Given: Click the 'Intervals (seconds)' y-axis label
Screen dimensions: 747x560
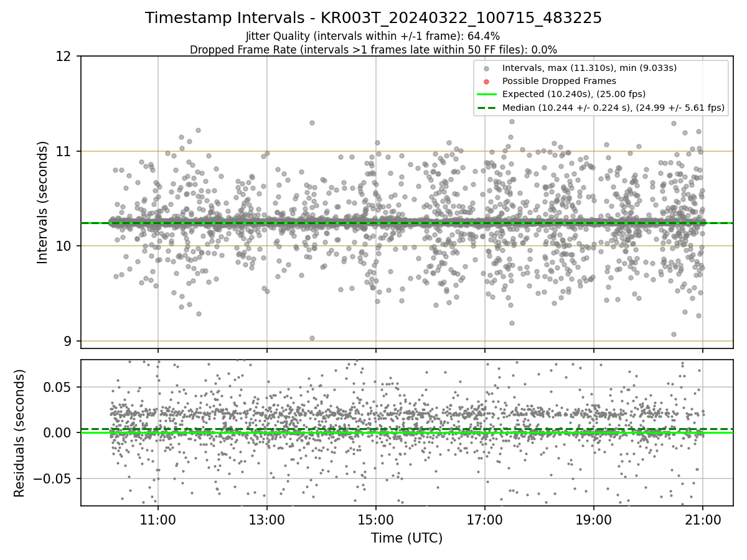Looking at the screenshot, I should pyautogui.click(x=42, y=202).
